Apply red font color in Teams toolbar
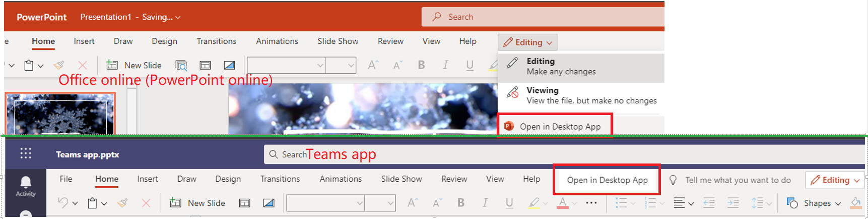 click(563, 203)
